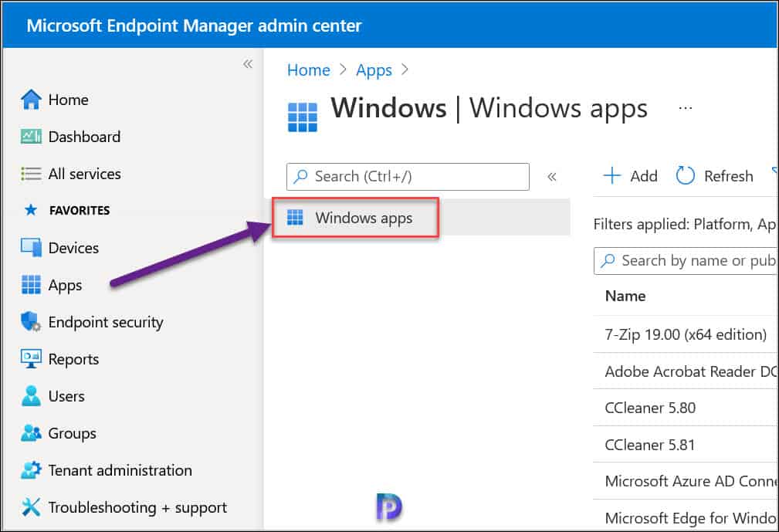Click the plus icon next to Add
This screenshot has width=779, height=532.
(612, 176)
